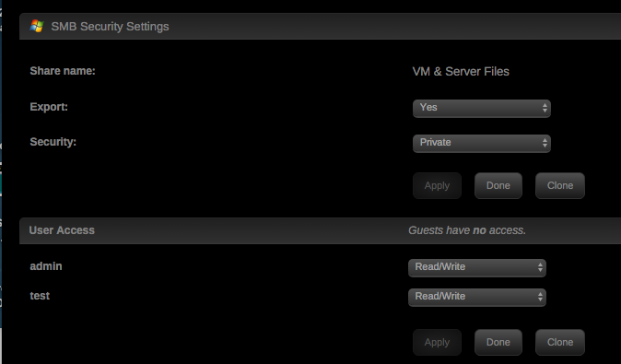This screenshot has width=621, height=364.
Task: Click Done below the Security dropdown
Action: point(498,185)
